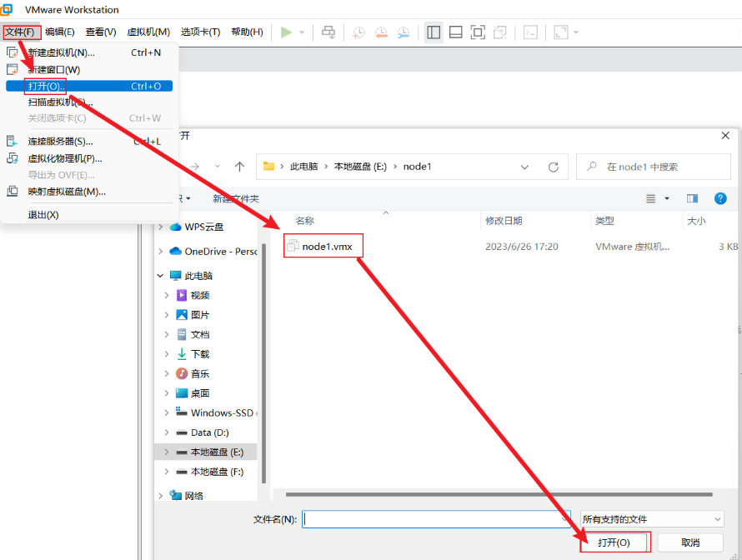
Task: Sort files by 类型 column header
Action: point(604,221)
